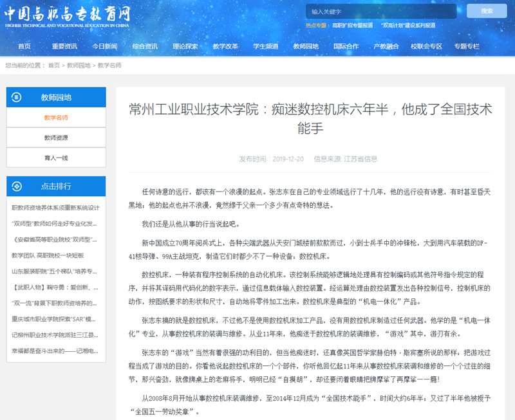The width and height of the screenshot is (515, 420).
Task: Open the "双高计划"建设系列报道 link
Action: pyautogui.click(x=408, y=25)
